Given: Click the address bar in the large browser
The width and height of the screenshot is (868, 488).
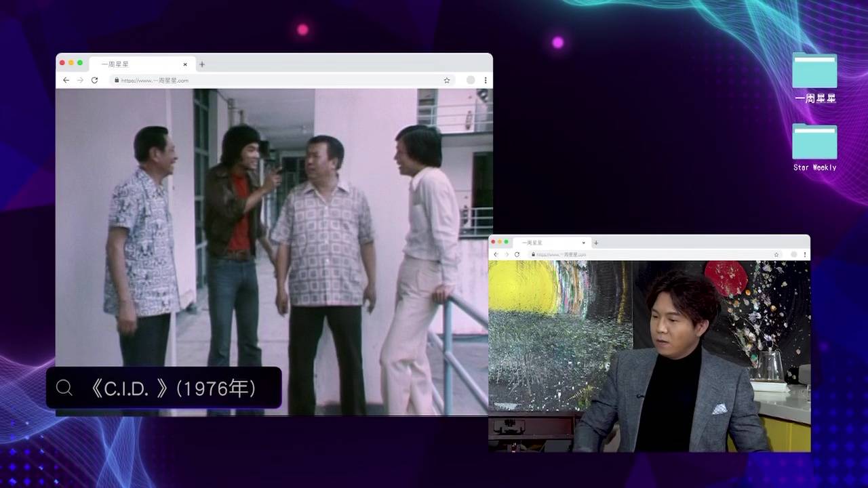Looking at the screenshot, I should coord(271,80).
